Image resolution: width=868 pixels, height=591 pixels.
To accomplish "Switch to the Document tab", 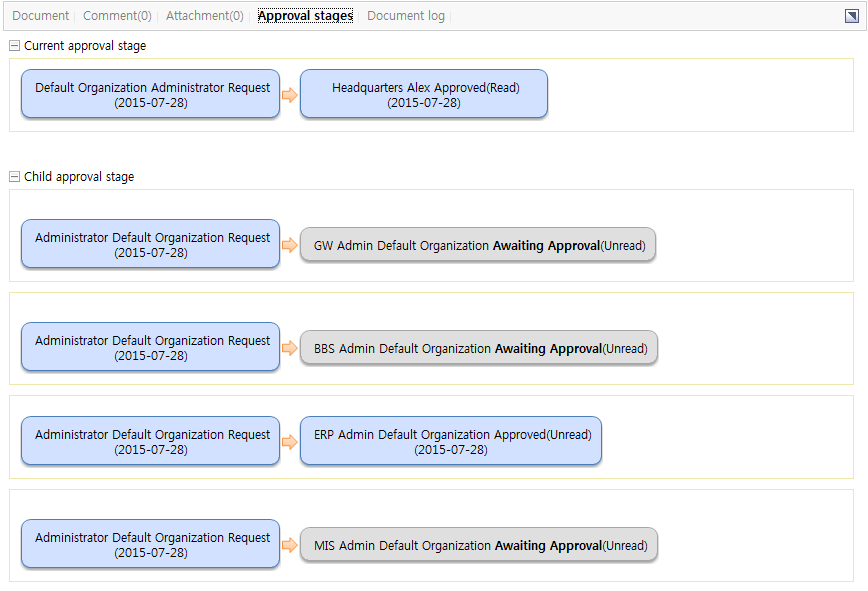I will click(40, 16).
